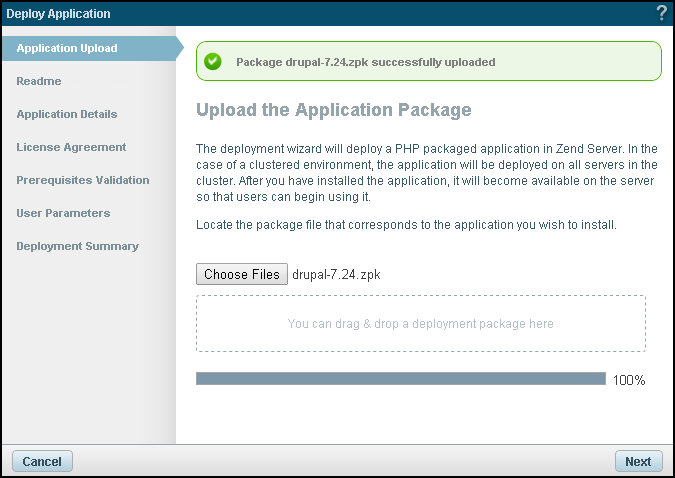Click the 100% progress label
Image resolution: width=675 pixels, height=478 pixels.
coord(629,380)
